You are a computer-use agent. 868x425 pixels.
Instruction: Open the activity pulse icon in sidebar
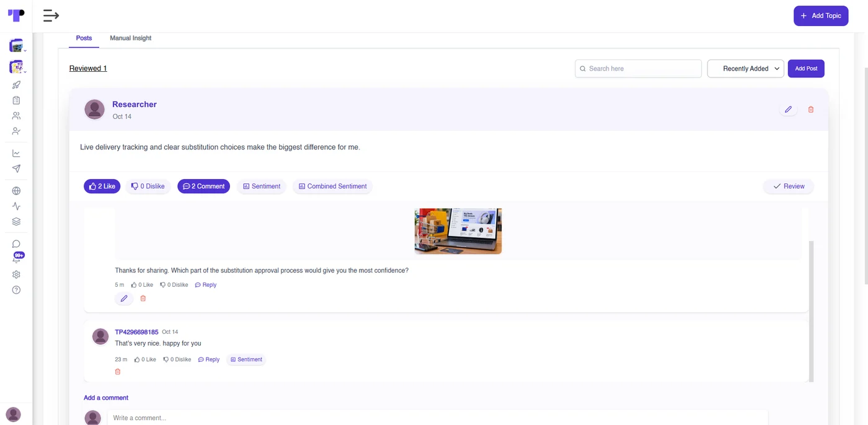(16, 206)
